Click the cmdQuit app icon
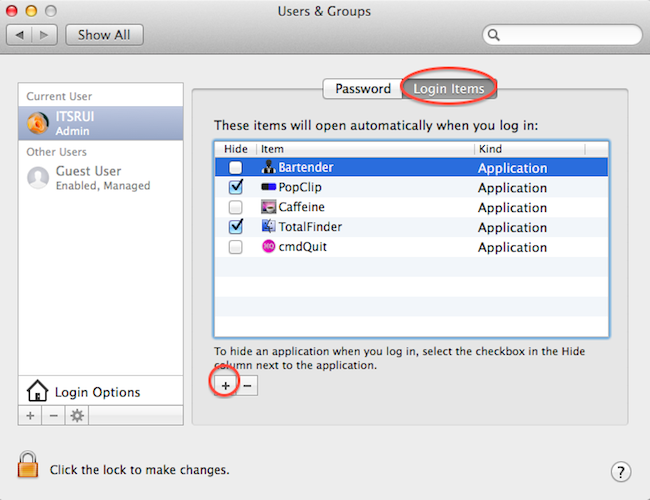 269,246
